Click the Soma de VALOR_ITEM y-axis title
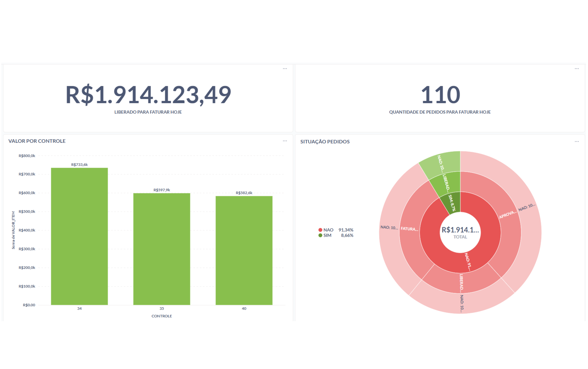 click(13, 230)
